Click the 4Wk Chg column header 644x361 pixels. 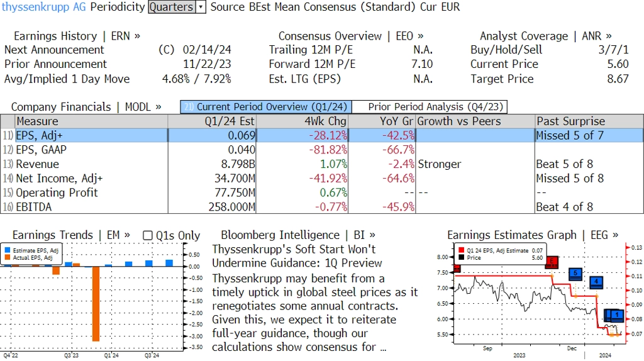(303, 121)
